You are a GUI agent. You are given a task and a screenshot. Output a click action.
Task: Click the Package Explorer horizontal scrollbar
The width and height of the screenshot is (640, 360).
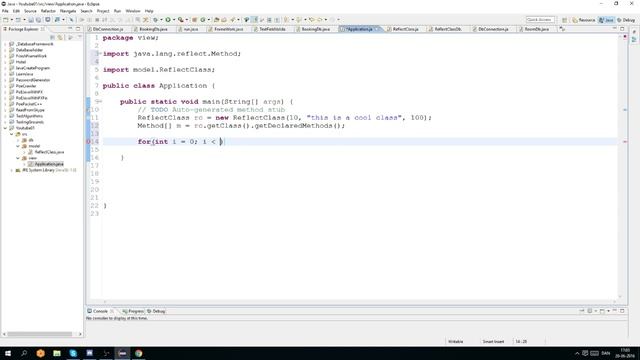tap(40, 334)
